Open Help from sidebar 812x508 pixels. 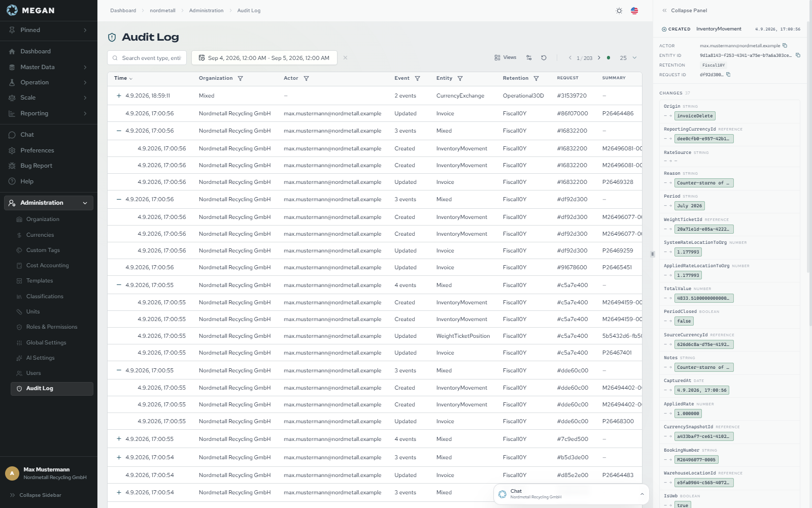(x=48, y=181)
